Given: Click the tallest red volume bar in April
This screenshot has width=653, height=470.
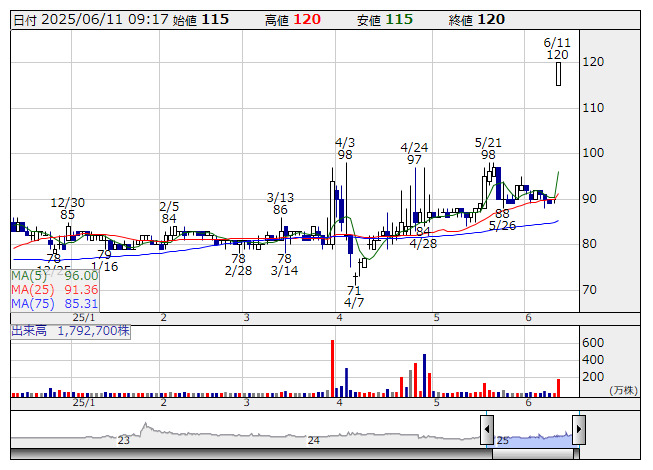Looking at the screenshot, I should pos(332,368).
